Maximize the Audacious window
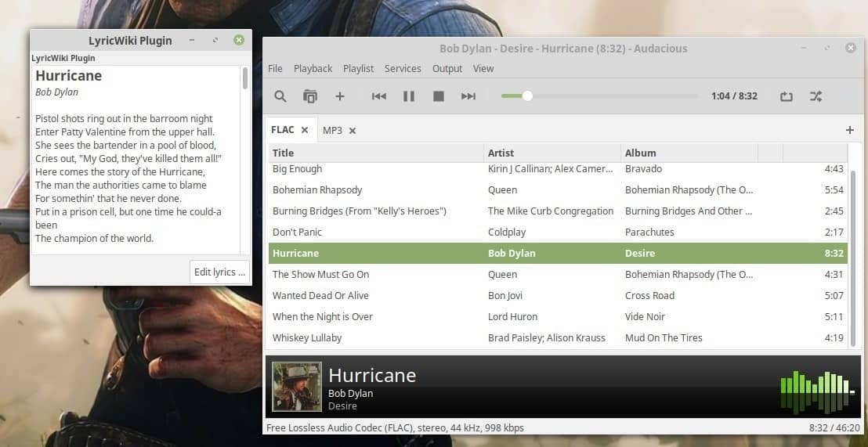The image size is (868, 447). (827, 48)
